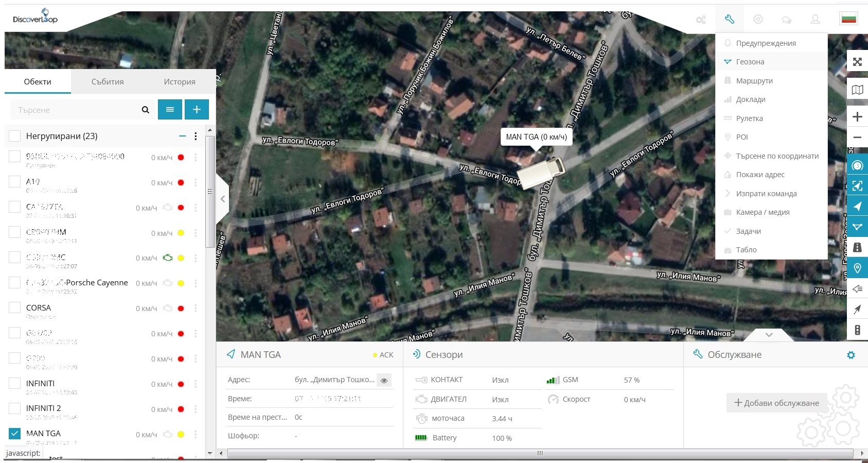Toggle fullscreen map view
868x463 pixels.
coord(857,62)
